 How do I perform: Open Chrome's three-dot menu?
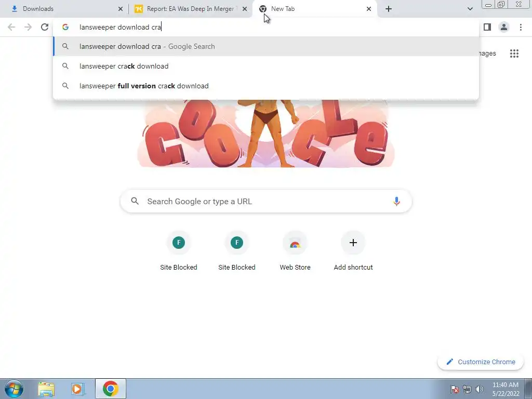[x=521, y=27]
